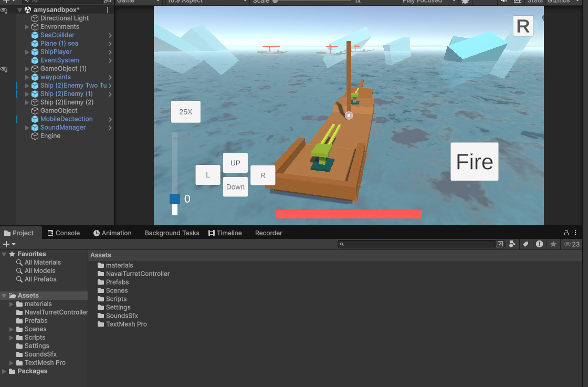
Task: Select the Settings folder in left tree
Action: click(37, 346)
